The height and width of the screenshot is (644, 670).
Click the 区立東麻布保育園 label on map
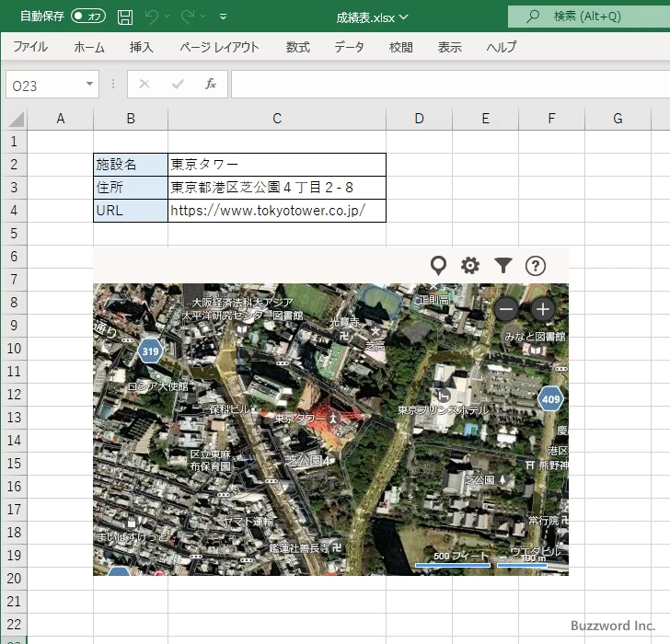click(x=210, y=460)
